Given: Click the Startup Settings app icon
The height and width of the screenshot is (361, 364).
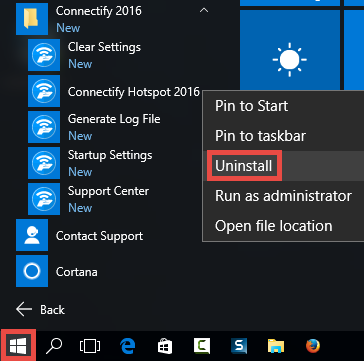Looking at the screenshot, I should click(x=44, y=163).
